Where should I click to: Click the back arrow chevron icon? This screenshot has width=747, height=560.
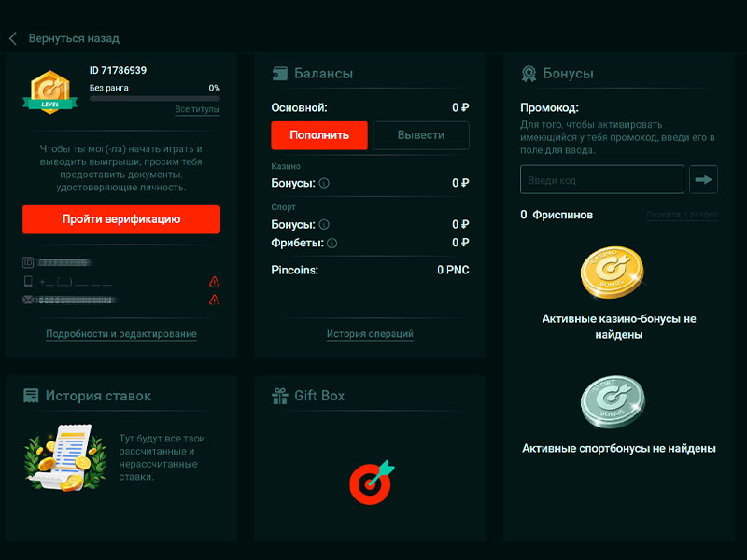coord(13,38)
